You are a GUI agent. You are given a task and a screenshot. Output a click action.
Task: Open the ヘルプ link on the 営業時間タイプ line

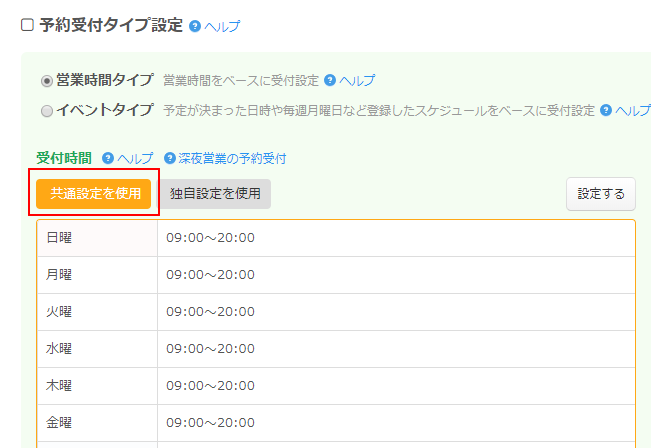[357, 80]
